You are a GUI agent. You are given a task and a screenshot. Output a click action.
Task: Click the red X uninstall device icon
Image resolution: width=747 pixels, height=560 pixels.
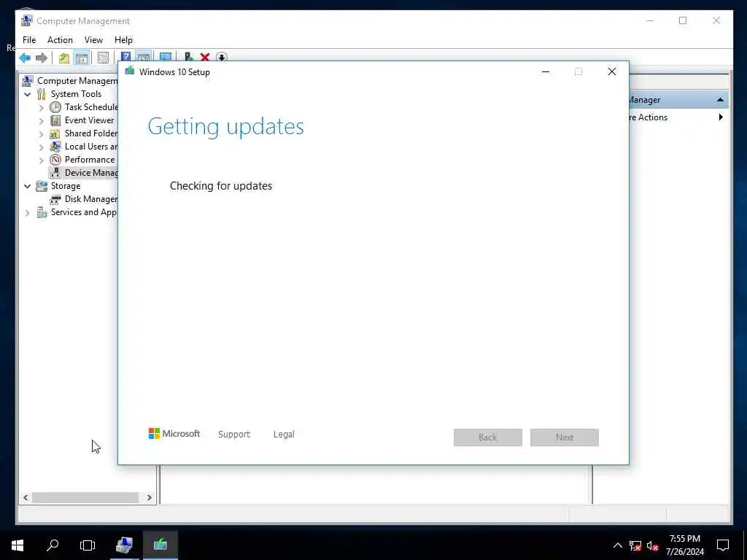[x=205, y=57]
